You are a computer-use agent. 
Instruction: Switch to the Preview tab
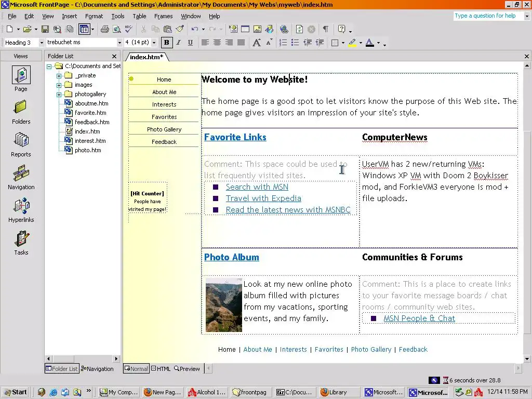click(x=187, y=368)
